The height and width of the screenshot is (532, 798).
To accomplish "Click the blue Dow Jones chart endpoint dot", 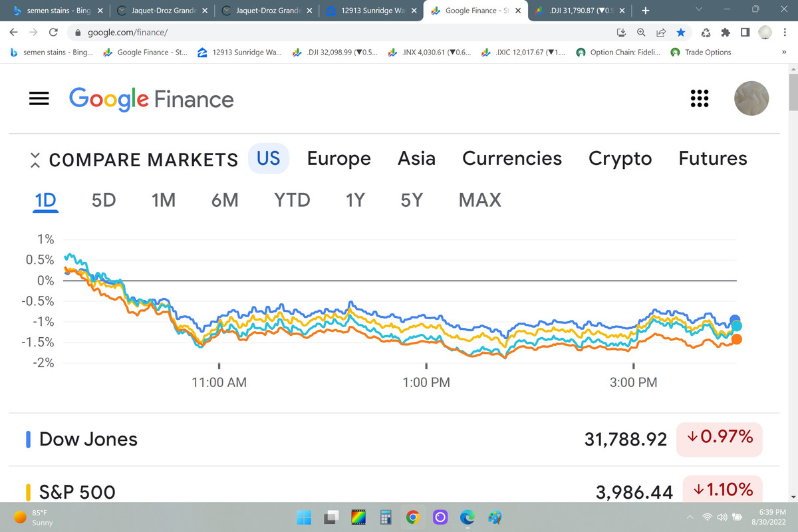I will [735, 320].
